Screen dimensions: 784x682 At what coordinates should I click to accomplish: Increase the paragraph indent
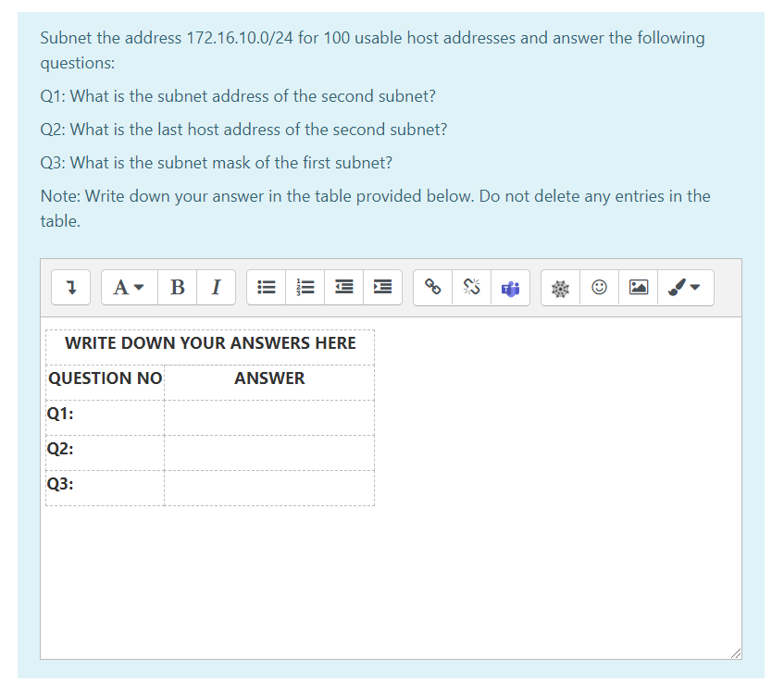[x=382, y=288]
